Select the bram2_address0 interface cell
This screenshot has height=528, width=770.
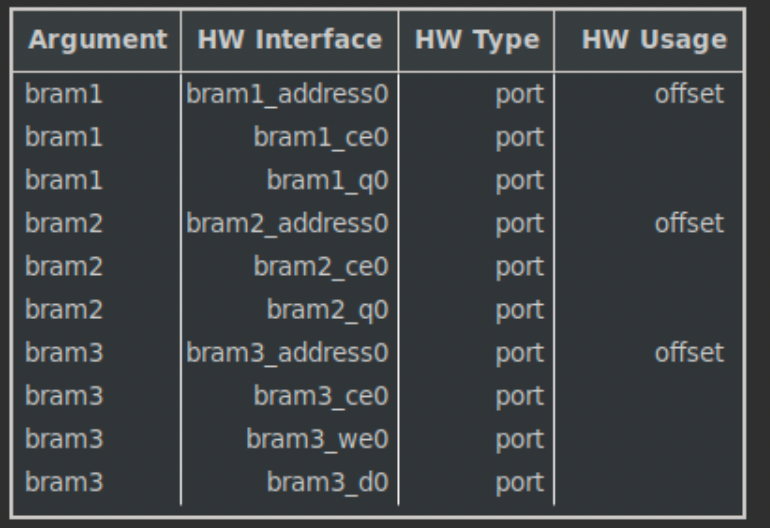pyautogui.click(x=287, y=223)
